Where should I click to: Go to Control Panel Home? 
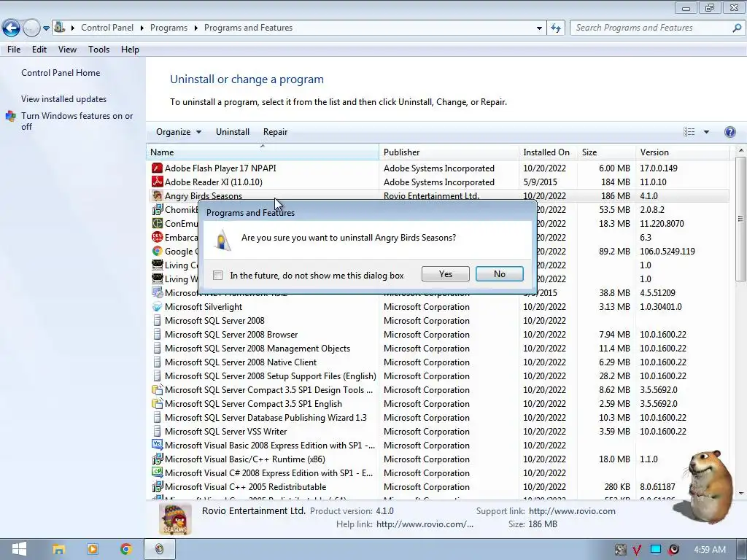coord(61,73)
